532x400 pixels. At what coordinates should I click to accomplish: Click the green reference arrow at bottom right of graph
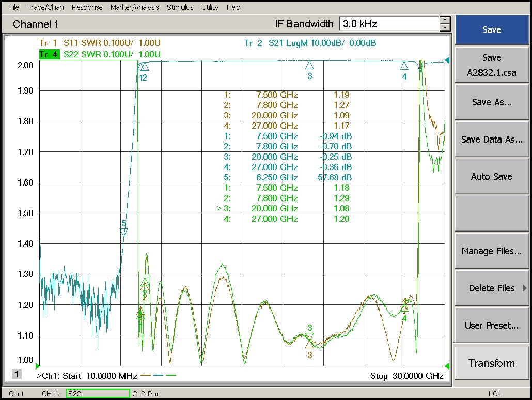tap(447, 366)
